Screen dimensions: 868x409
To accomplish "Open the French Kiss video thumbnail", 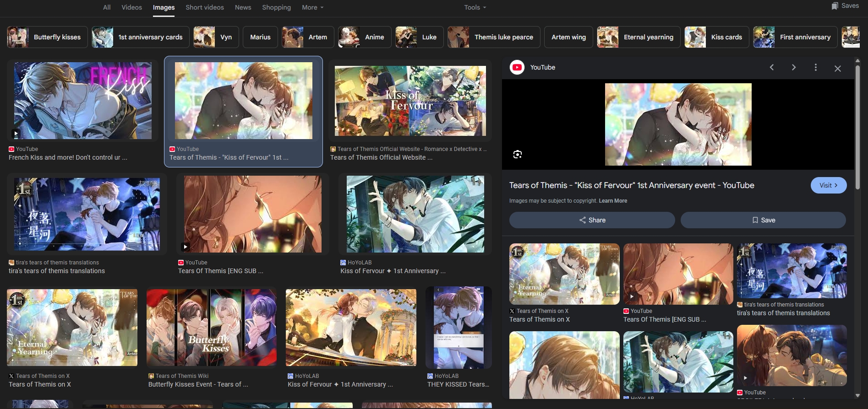I will pyautogui.click(x=83, y=101).
